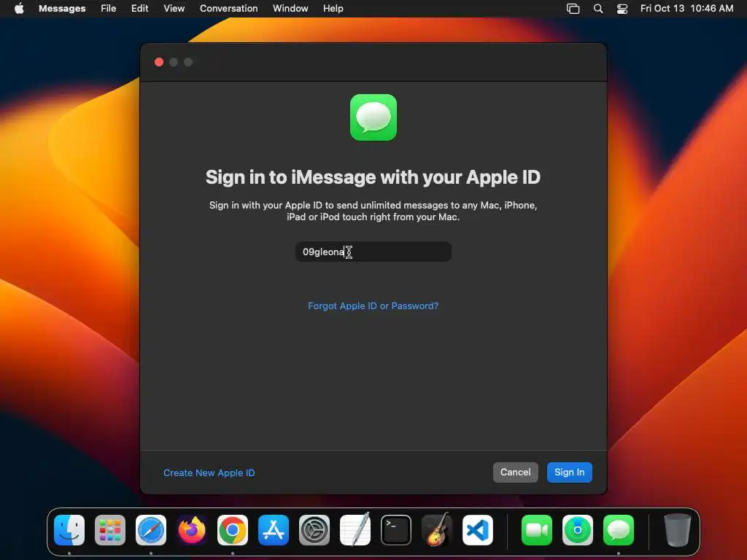
Task: Open Create New Apple ID link
Action: (x=209, y=472)
